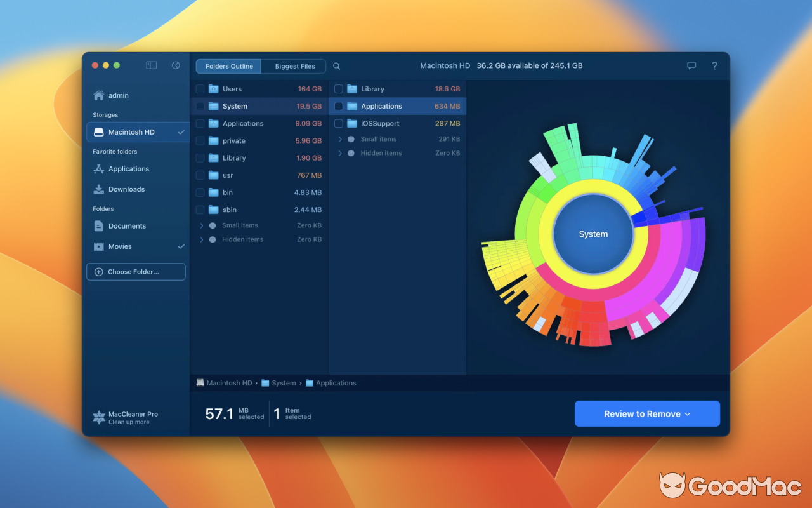Open the Review to Remove dropdown arrow
Screen dimensions: 812x508
coord(689,413)
